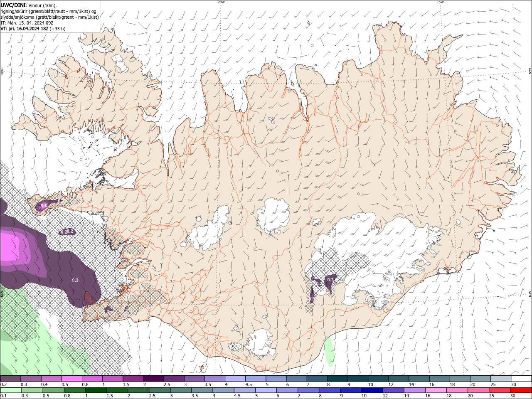This screenshot has height=399, width=532.
Task: Click the 3.5 label under snow scale
Action: pos(208,384)
